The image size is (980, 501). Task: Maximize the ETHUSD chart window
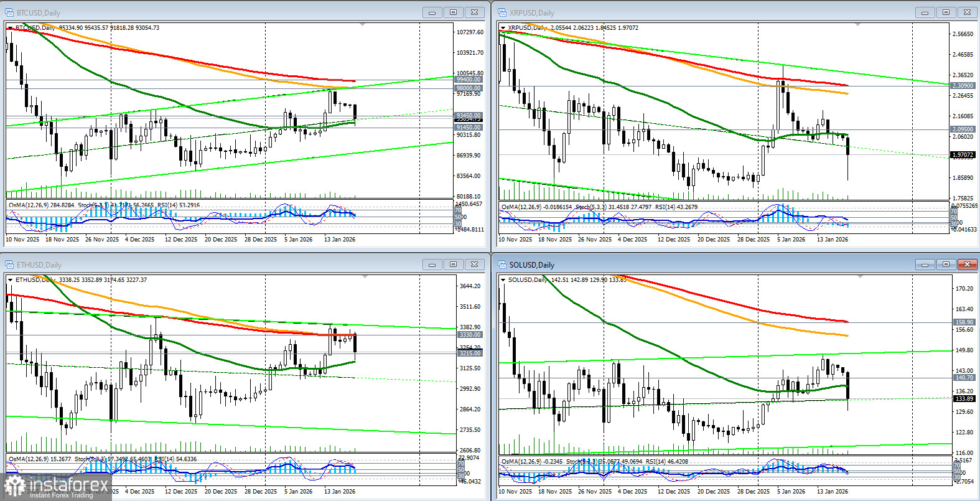pos(453,265)
